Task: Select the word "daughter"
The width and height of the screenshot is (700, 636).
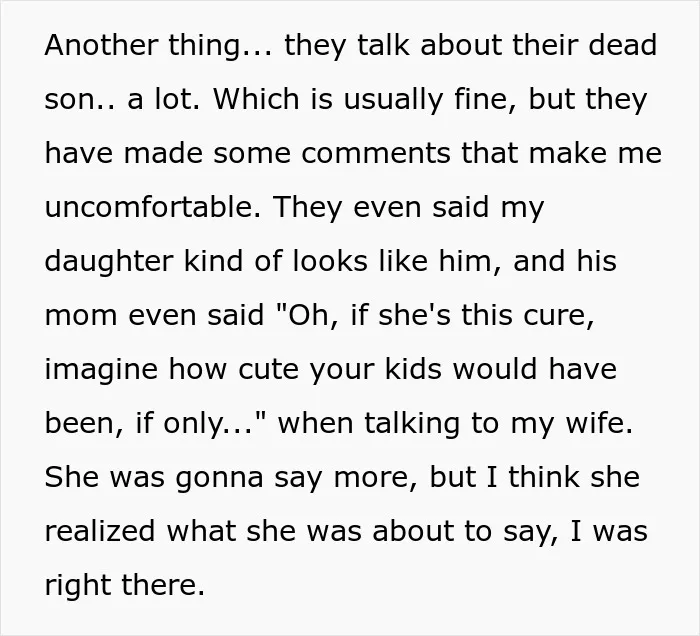Action: click(x=109, y=261)
